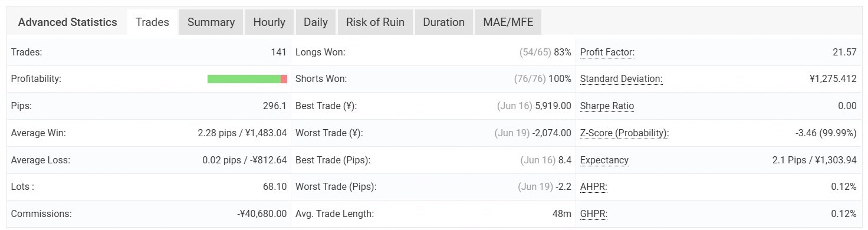Select the Daily tab
Viewport: 868px width, 230px height.
pyautogui.click(x=315, y=22)
